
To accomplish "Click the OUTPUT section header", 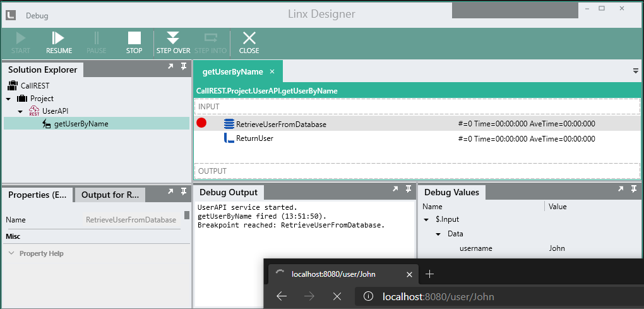I will [x=417, y=171].
